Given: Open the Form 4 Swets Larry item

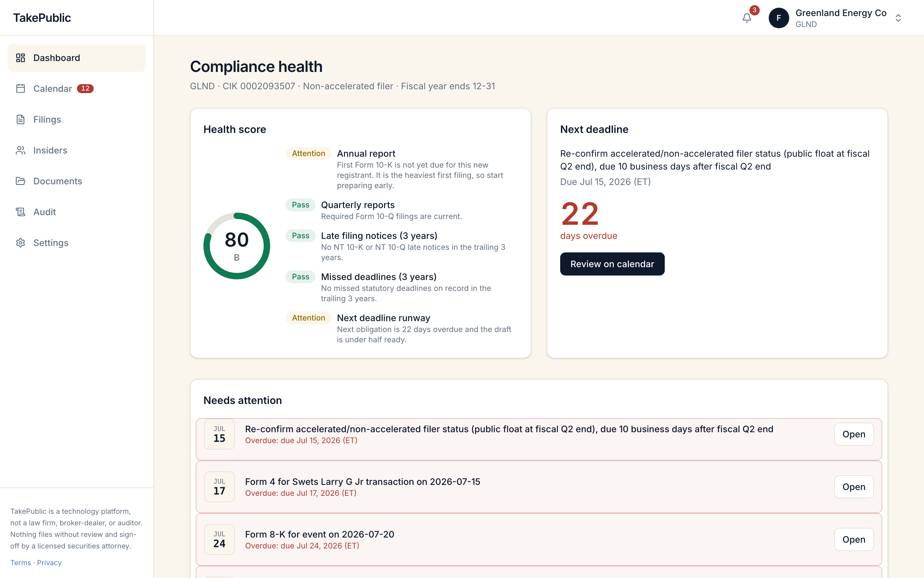Looking at the screenshot, I should [x=854, y=486].
